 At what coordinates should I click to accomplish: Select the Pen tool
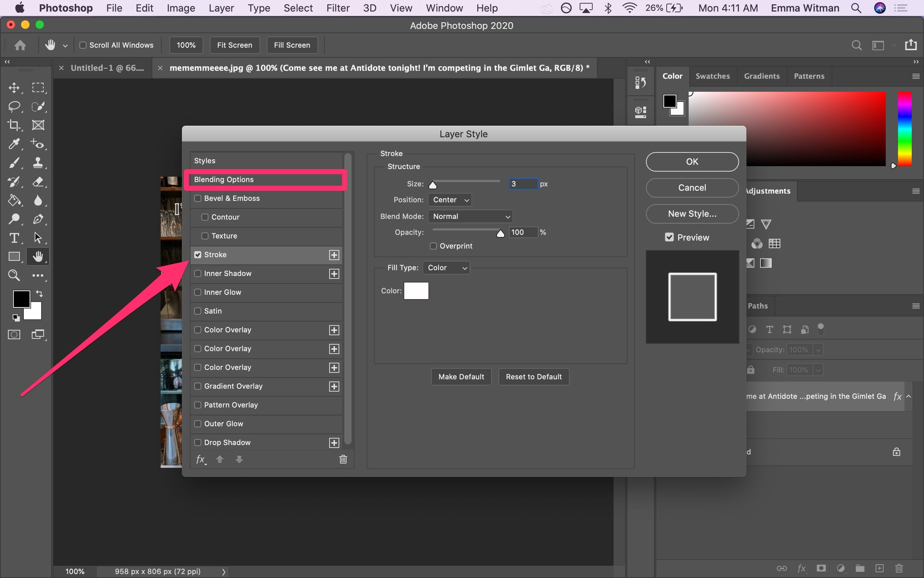38,219
